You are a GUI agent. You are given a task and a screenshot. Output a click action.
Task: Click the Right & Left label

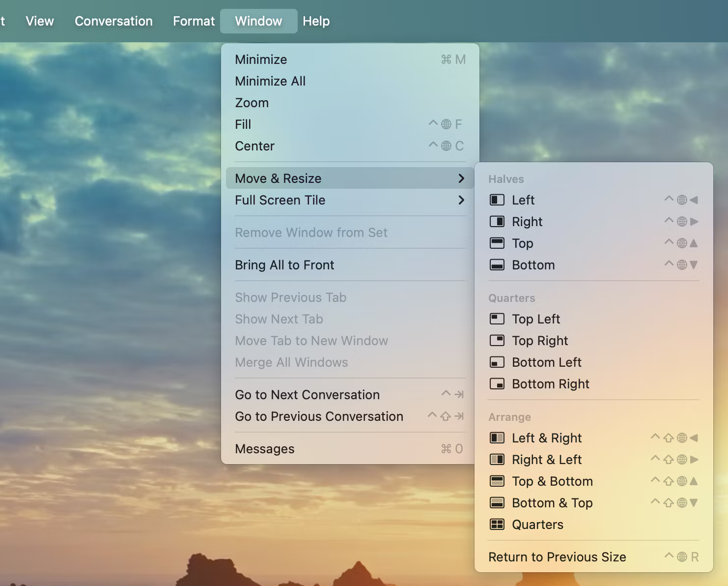[x=547, y=460]
